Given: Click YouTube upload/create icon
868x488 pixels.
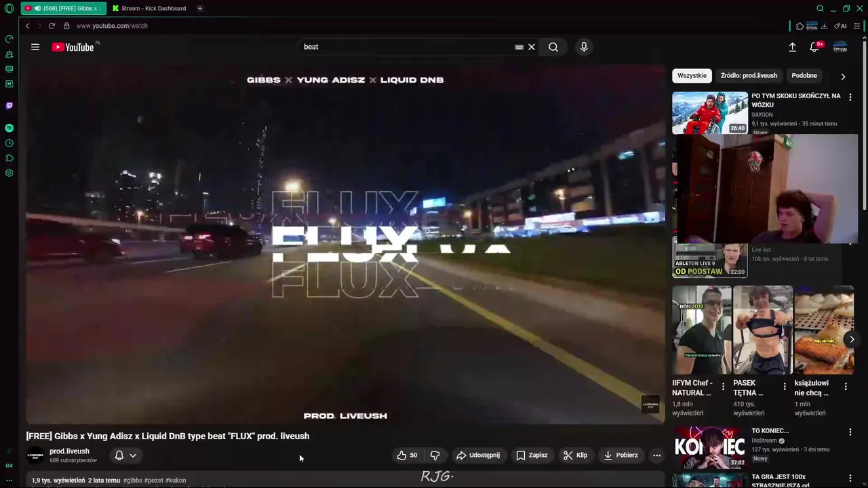Looking at the screenshot, I should coord(792,47).
